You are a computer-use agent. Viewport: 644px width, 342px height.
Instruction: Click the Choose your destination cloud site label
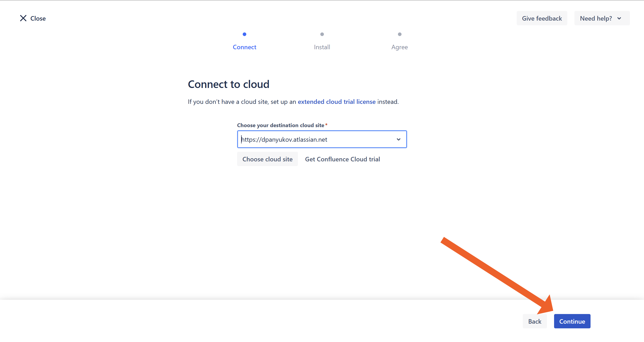(280, 125)
